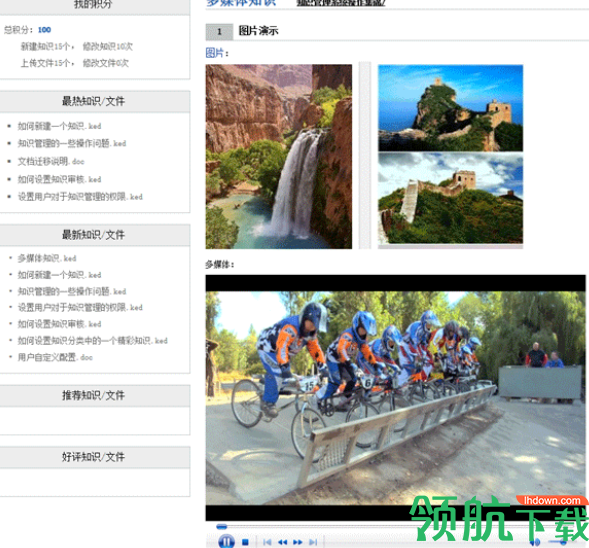Screen dimensions: 589x548
Task: Open 如何新建一个知识.ked under 最新知识/文件
Action: tap(59, 275)
